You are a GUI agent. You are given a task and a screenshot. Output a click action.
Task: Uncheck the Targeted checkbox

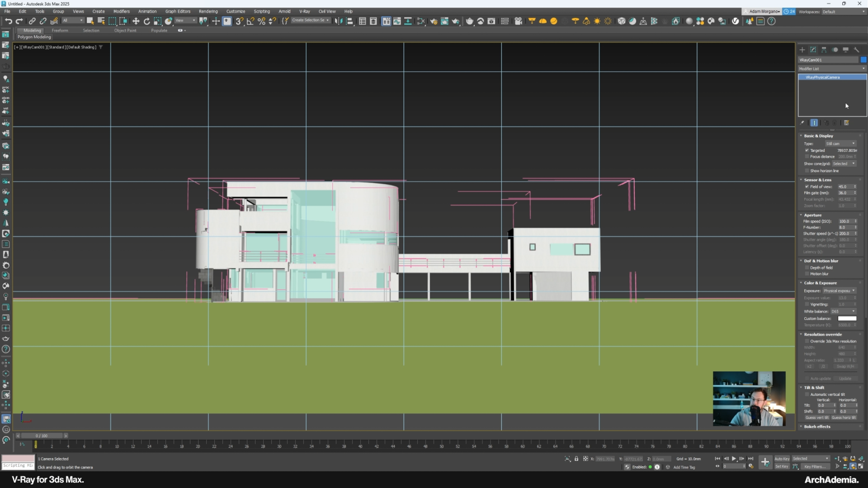coord(807,150)
